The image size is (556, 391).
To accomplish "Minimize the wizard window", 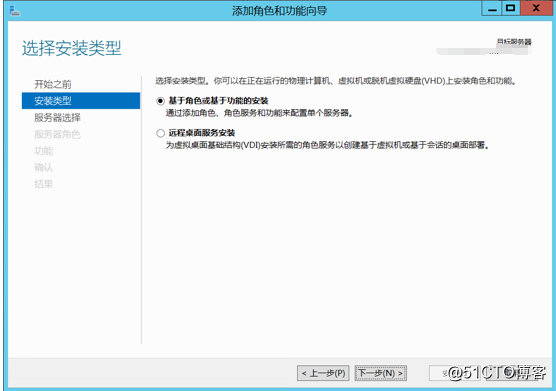I will pyautogui.click(x=492, y=9).
